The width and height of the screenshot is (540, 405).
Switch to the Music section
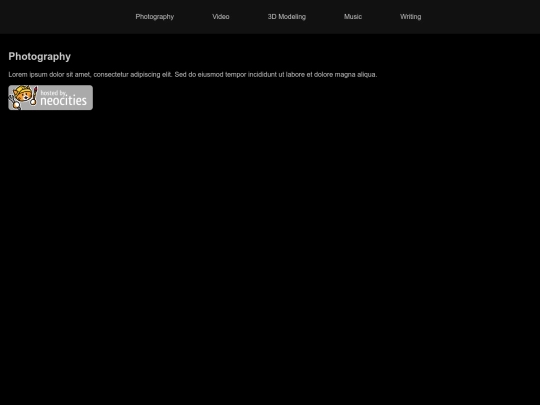click(353, 17)
